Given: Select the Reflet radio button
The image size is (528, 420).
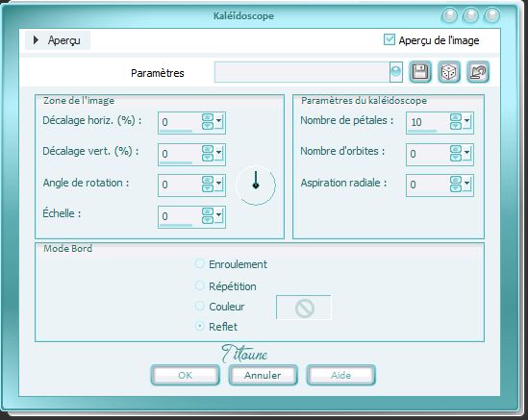Looking at the screenshot, I should (200, 326).
